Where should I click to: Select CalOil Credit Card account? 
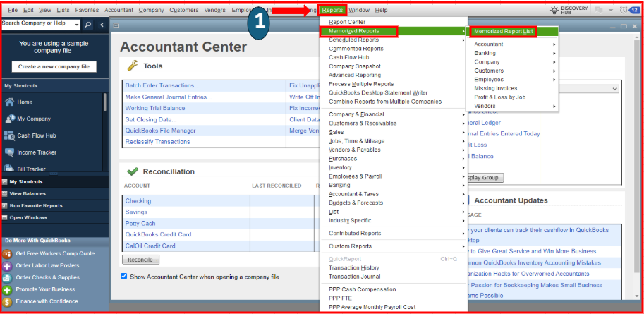click(x=150, y=246)
